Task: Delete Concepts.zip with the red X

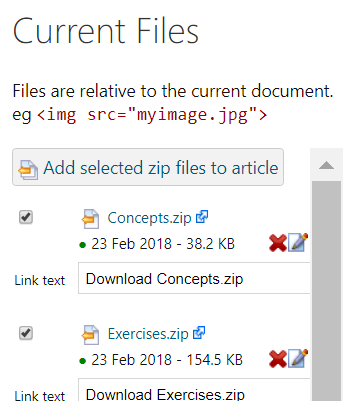Action: point(278,243)
